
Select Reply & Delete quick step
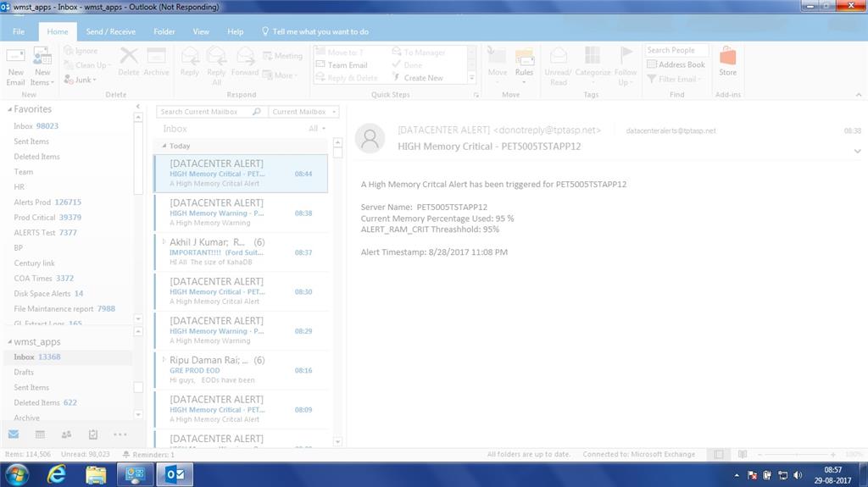347,78
